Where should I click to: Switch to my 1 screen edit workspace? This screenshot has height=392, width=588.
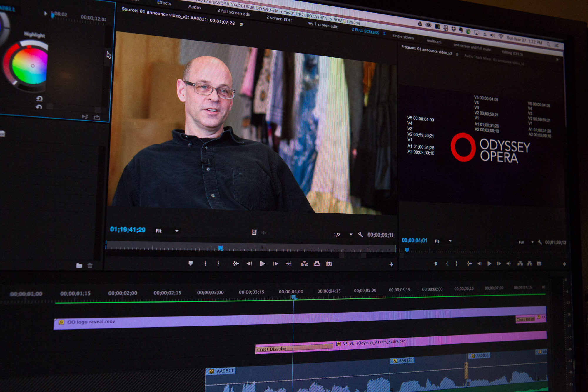pos(323,25)
